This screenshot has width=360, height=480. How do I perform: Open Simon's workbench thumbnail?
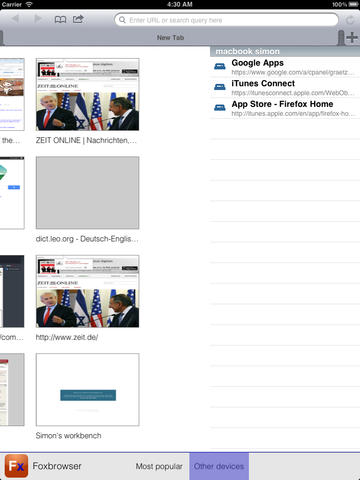[x=88, y=389]
